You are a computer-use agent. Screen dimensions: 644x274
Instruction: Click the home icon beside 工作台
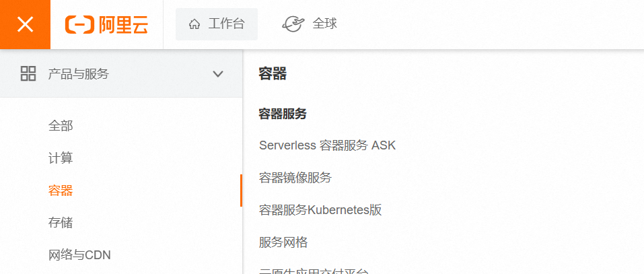tap(194, 24)
